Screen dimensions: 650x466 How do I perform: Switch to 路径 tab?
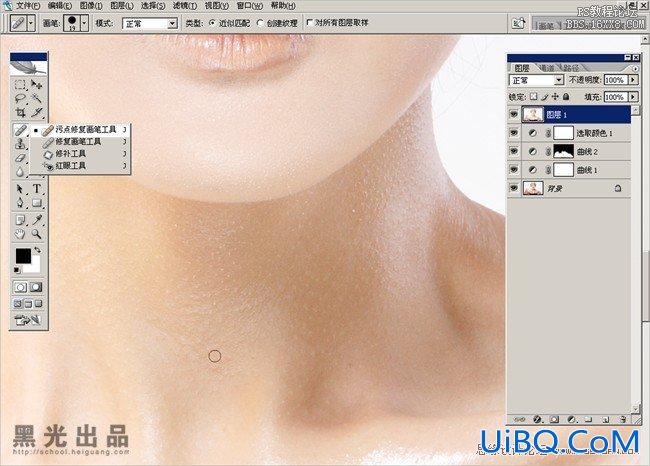(x=571, y=68)
